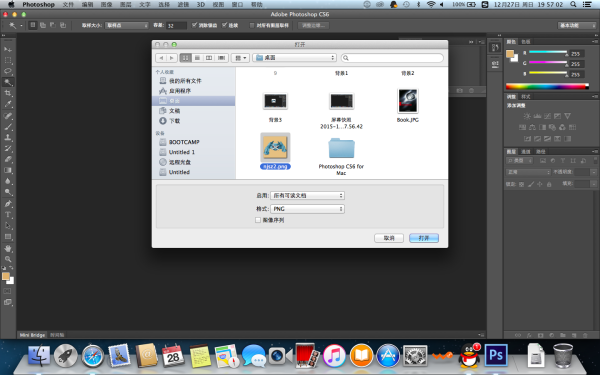The height and width of the screenshot is (375, 600).
Task: Select the Horizontal Type tool
Action: click(8, 215)
